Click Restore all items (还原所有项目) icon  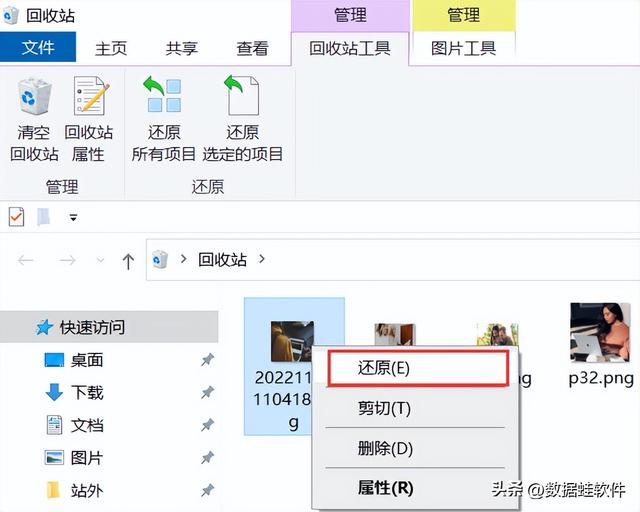coord(162,95)
